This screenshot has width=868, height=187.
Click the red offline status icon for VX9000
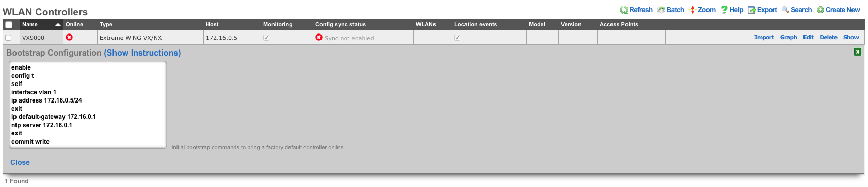click(x=69, y=37)
